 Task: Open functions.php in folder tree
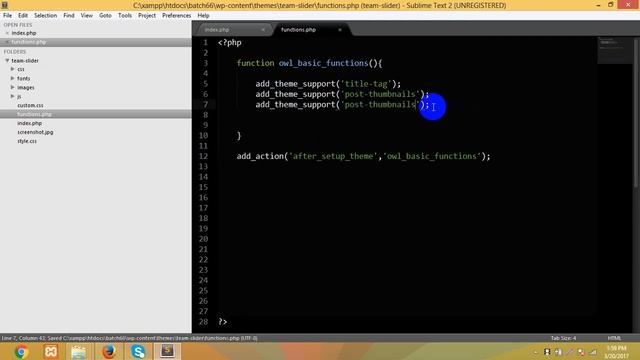click(x=34, y=114)
